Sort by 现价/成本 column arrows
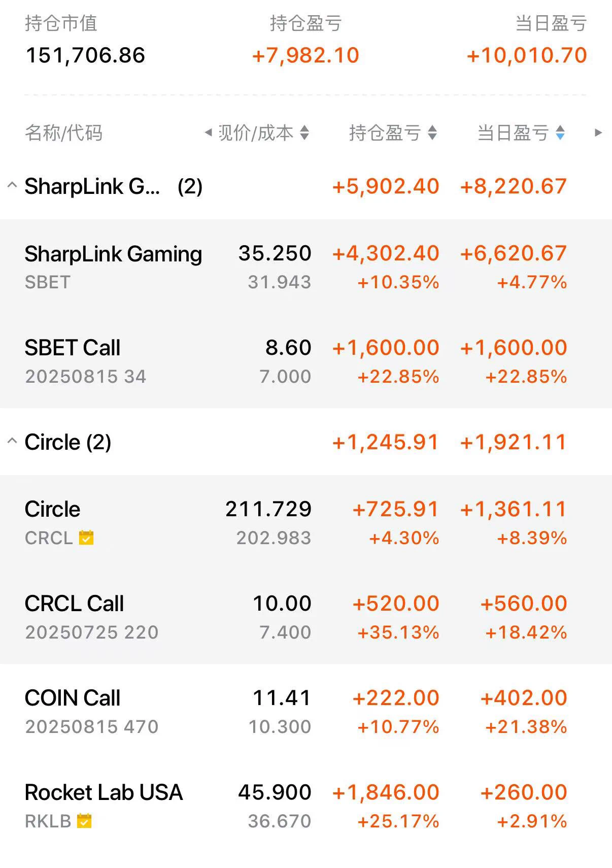 (304, 133)
